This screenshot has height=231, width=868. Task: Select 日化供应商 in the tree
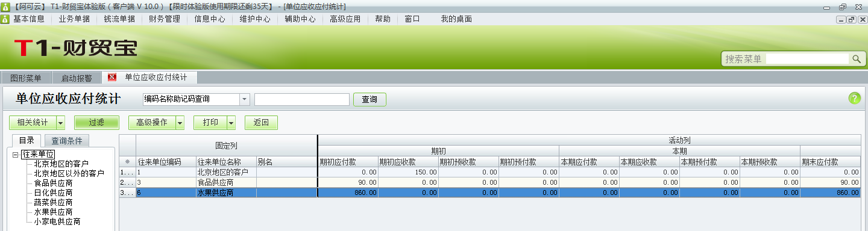(54, 192)
